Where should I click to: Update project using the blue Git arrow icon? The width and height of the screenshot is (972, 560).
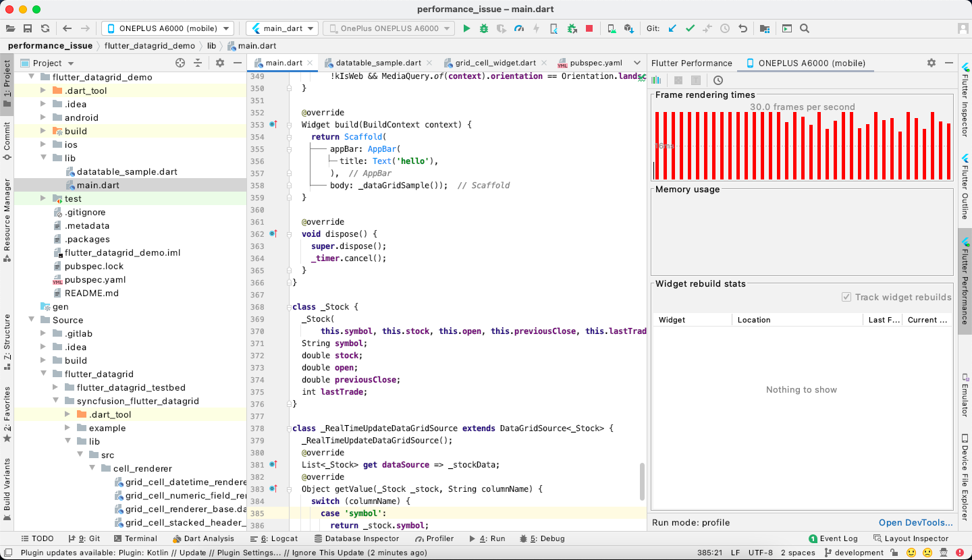pyautogui.click(x=672, y=28)
